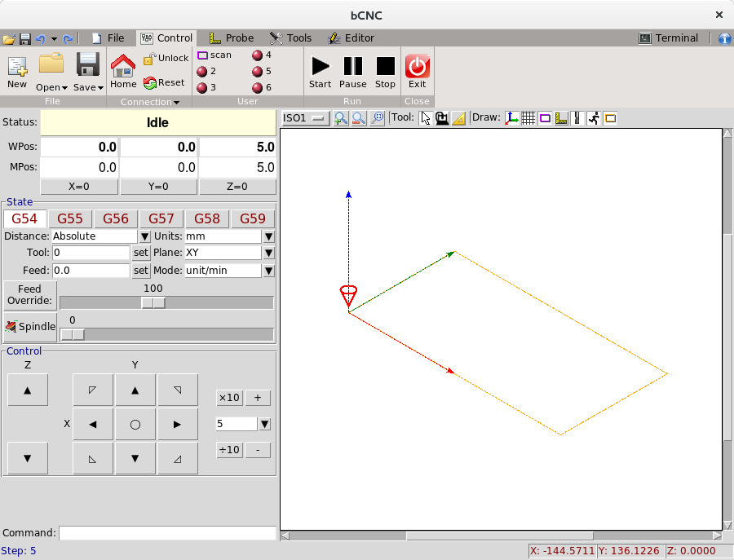The image size is (734, 560).
Task: Divide step by ÷10
Action: point(229,450)
